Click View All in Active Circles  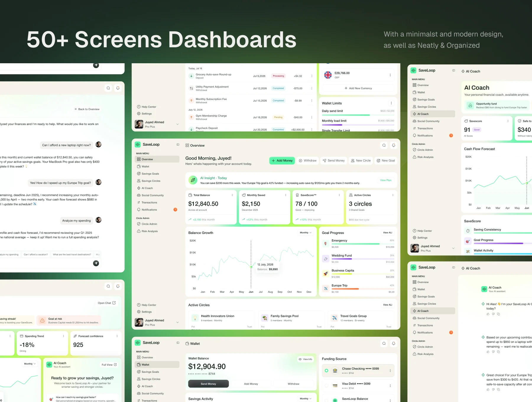(387, 305)
